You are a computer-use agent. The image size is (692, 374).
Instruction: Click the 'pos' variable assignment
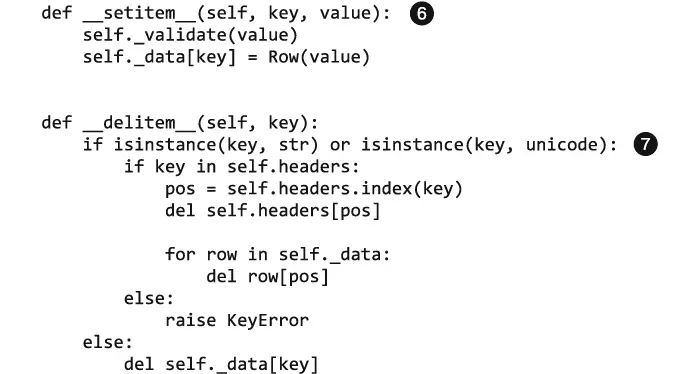(x=180, y=190)
